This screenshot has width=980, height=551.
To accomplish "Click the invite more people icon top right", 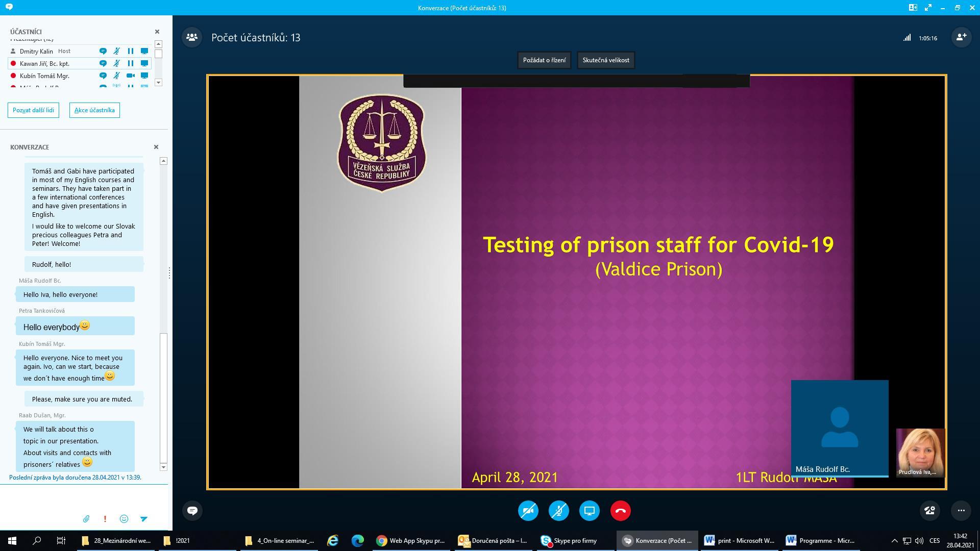I will 961,37.
